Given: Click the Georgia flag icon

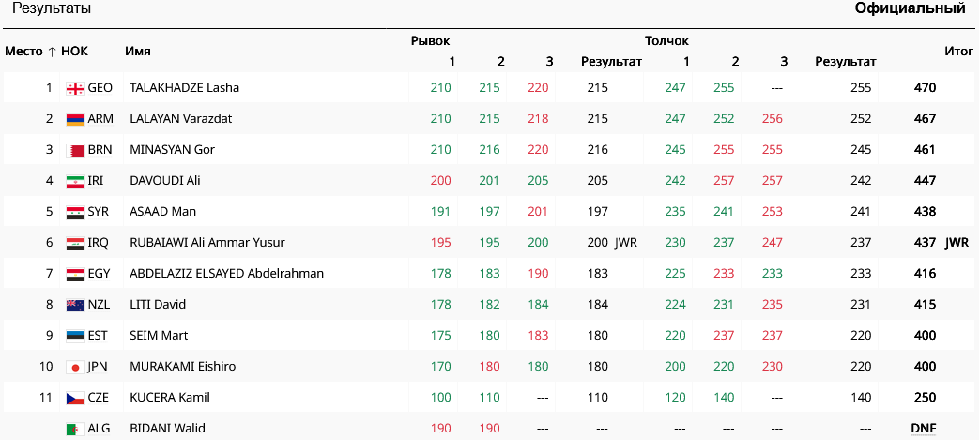Looking at the screenshot, I should coord(75,88).
